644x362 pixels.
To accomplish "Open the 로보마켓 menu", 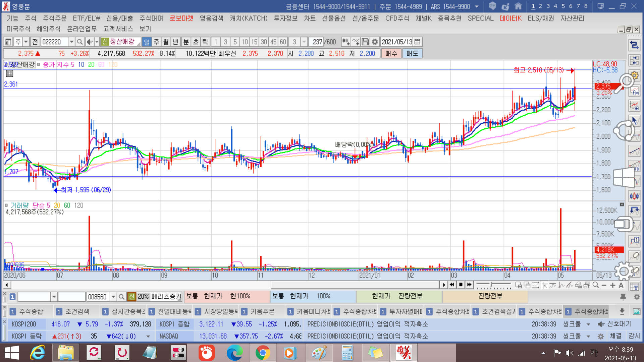I will 181,18.
